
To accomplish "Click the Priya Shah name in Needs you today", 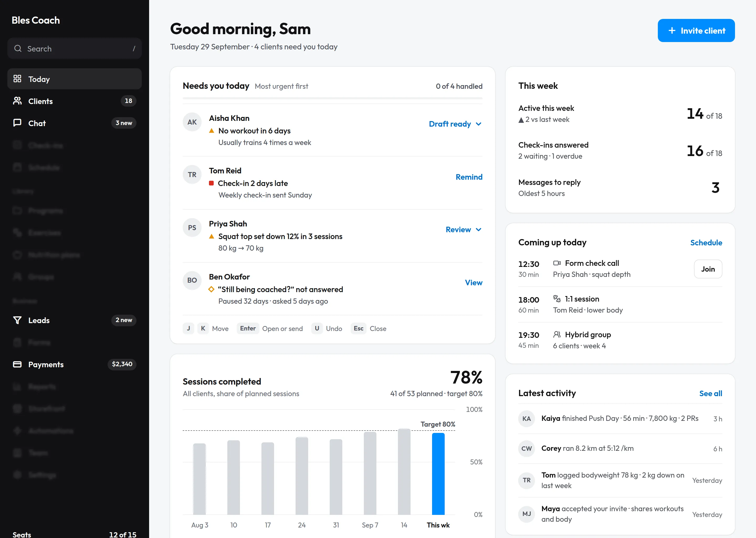I will 228,224.
